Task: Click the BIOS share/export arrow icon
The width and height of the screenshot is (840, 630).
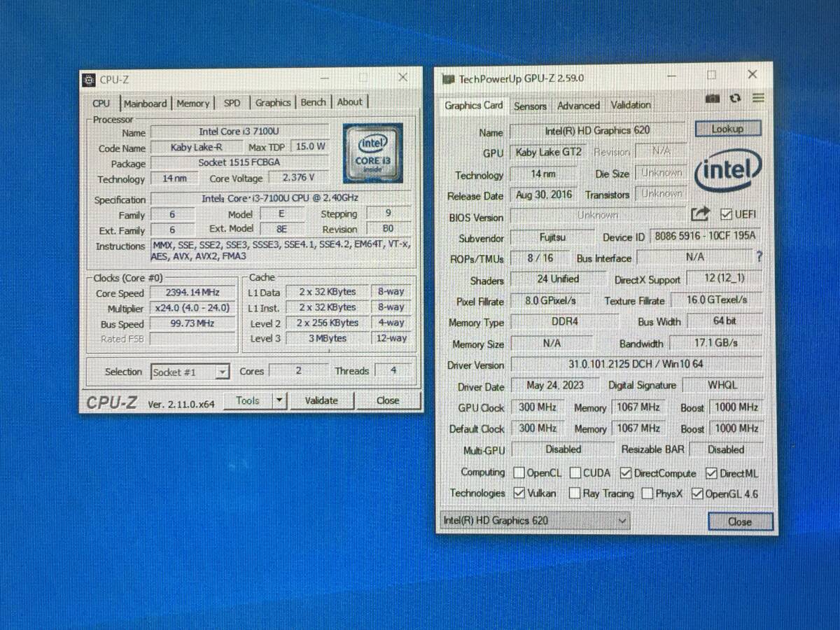Action: 700,214
